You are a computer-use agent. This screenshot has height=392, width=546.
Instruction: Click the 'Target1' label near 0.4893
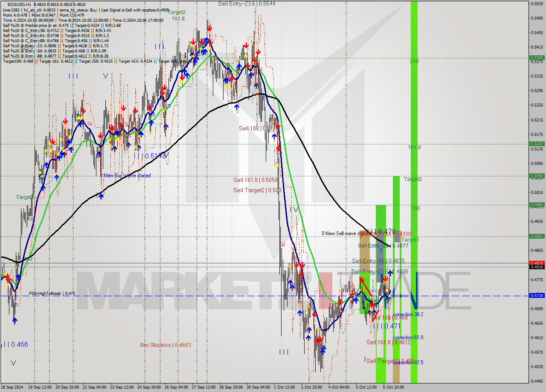tap(410, 240)
